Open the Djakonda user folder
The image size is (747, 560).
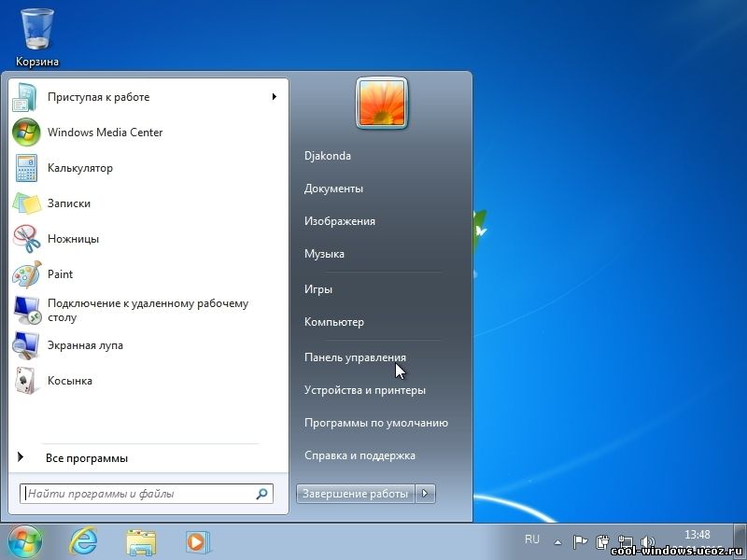[x=328, y=156]
